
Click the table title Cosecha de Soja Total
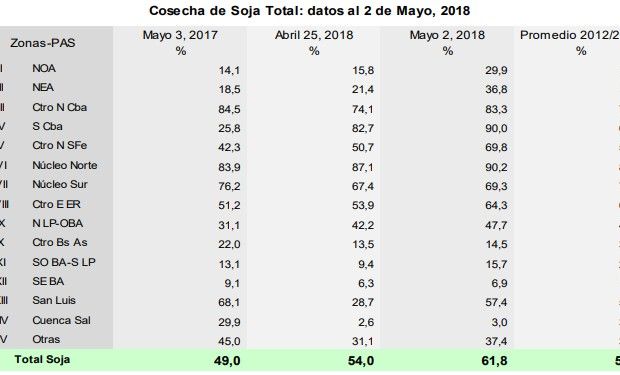310,11
